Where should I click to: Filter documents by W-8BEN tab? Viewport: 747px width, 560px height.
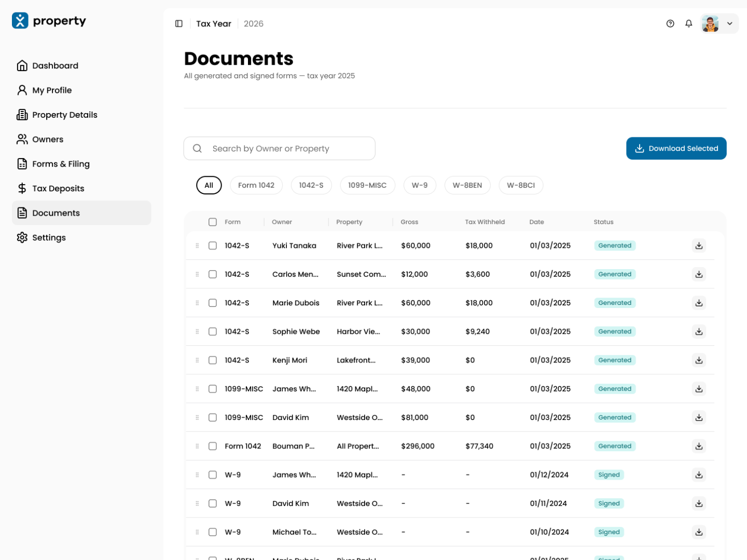[467, 185]
